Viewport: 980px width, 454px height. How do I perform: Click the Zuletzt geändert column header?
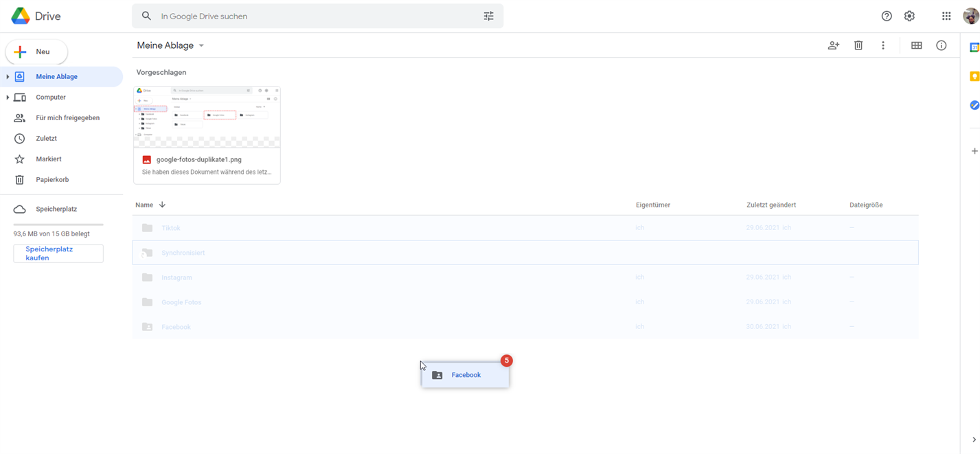771,205
